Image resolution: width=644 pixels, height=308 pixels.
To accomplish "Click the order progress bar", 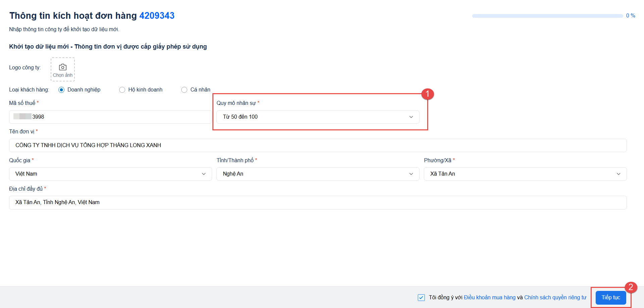I will (x=547, y=16).
